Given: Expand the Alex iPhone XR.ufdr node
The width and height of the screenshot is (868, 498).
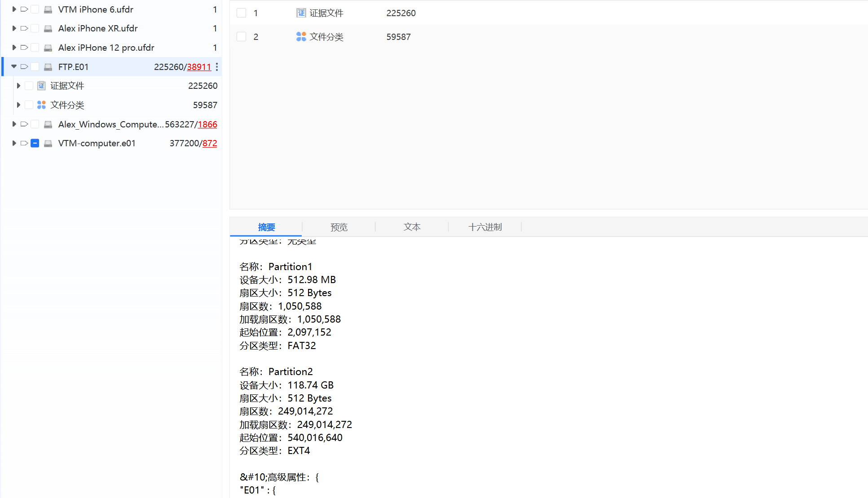Looking at the screenshot, I should [14, 29].
